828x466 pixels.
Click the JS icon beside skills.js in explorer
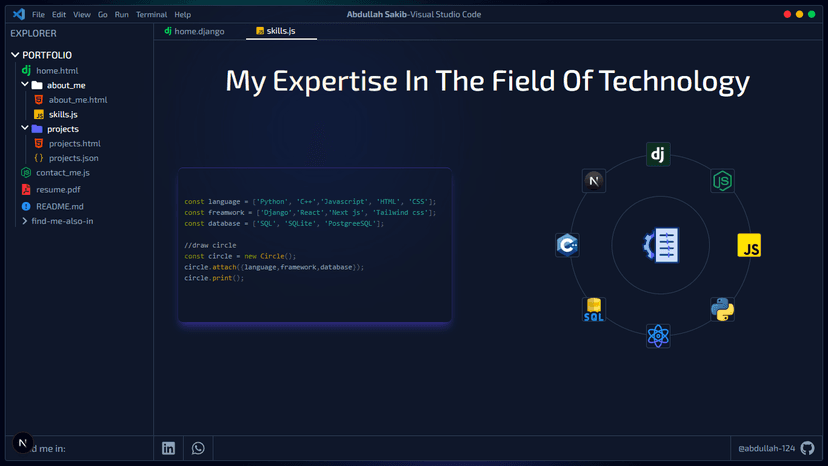pyautogui.click(x=39, y=114)
